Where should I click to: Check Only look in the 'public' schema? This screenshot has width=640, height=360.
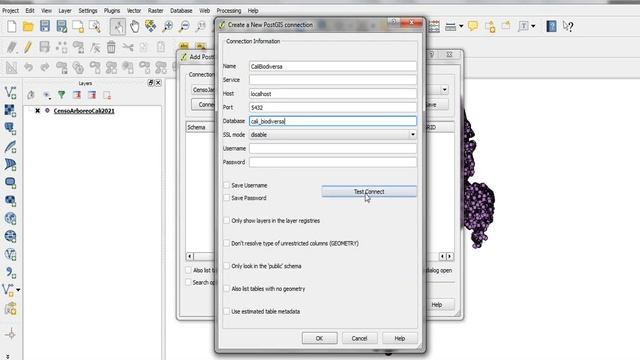pos(227,266)
